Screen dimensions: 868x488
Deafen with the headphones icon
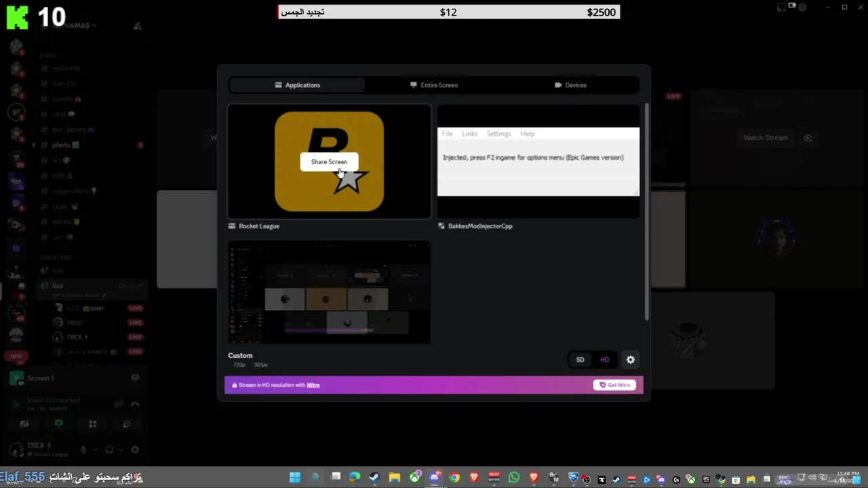[108, 449]
